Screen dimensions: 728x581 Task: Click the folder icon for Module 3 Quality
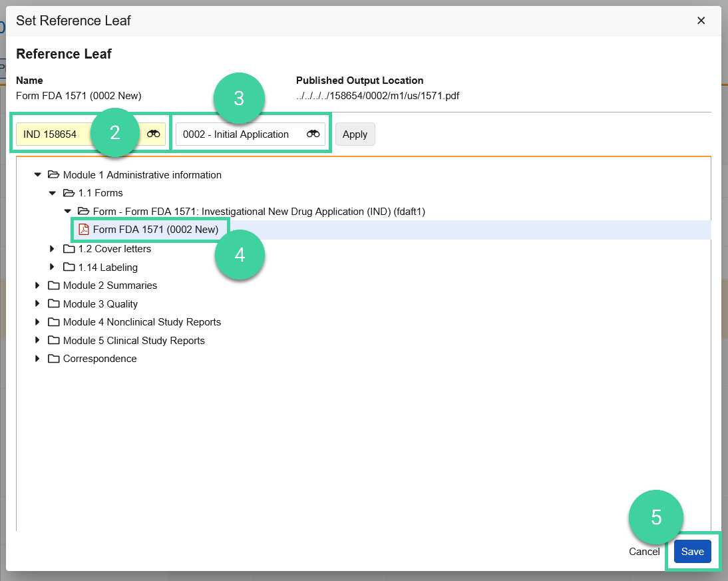[53, 303]
